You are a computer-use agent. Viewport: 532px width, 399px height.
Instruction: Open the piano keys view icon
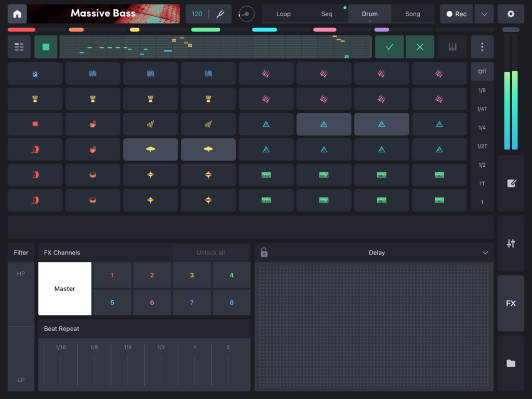coord(452,47)
